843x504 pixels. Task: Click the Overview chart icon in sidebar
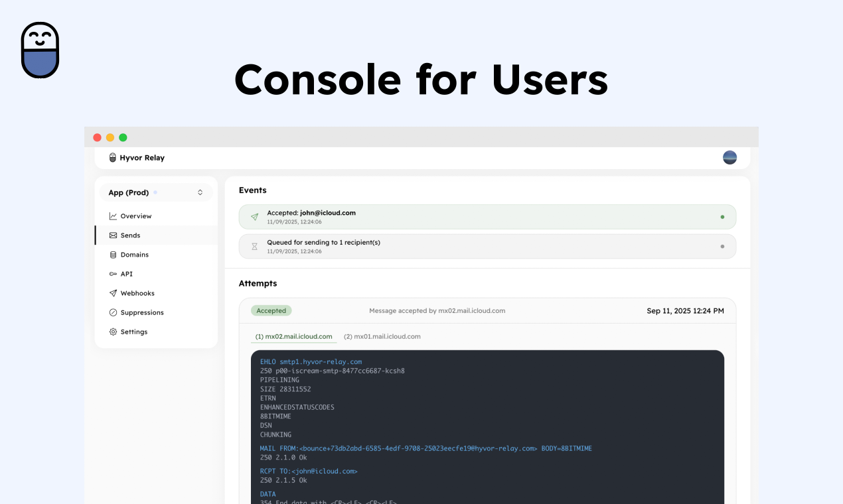point(113,216)
